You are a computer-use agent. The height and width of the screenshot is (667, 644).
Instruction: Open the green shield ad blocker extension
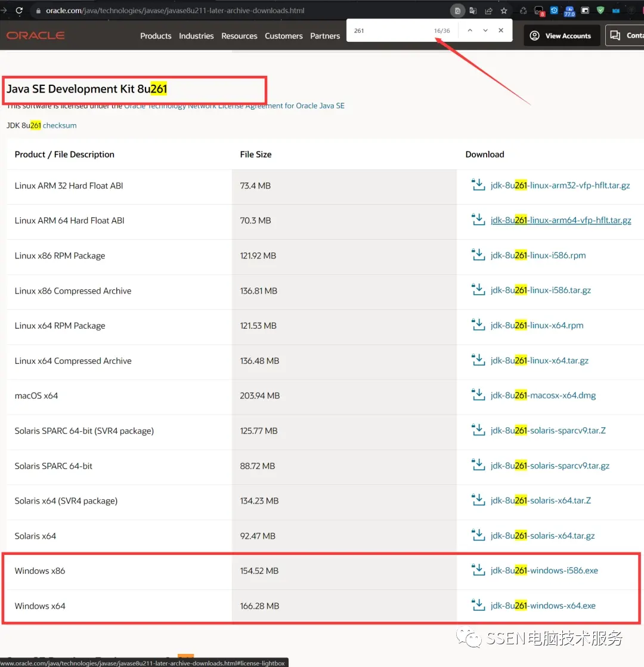(x=600, y=10)
